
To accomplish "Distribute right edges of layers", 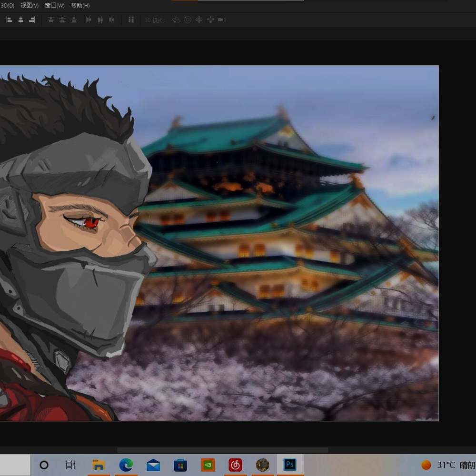I will click(112, 20).
